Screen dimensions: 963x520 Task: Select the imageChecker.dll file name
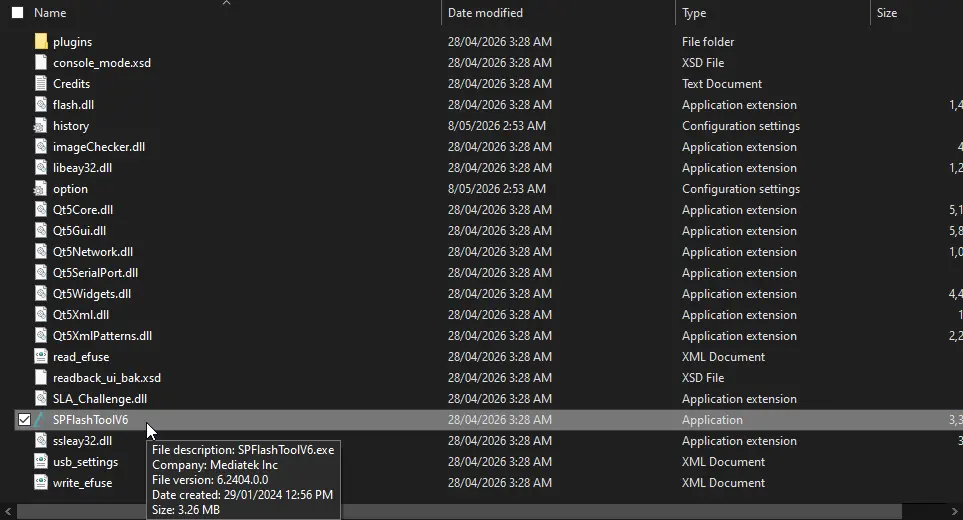(x=99, y=147)
